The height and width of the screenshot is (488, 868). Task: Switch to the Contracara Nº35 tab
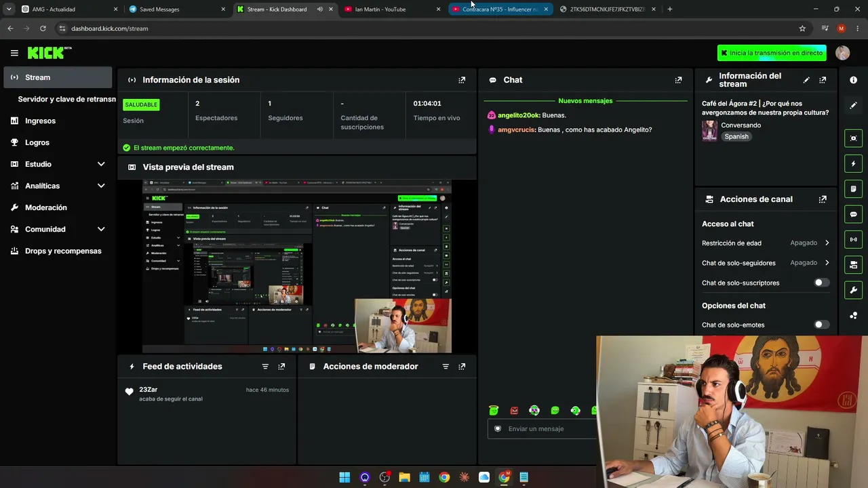point(500,9)
